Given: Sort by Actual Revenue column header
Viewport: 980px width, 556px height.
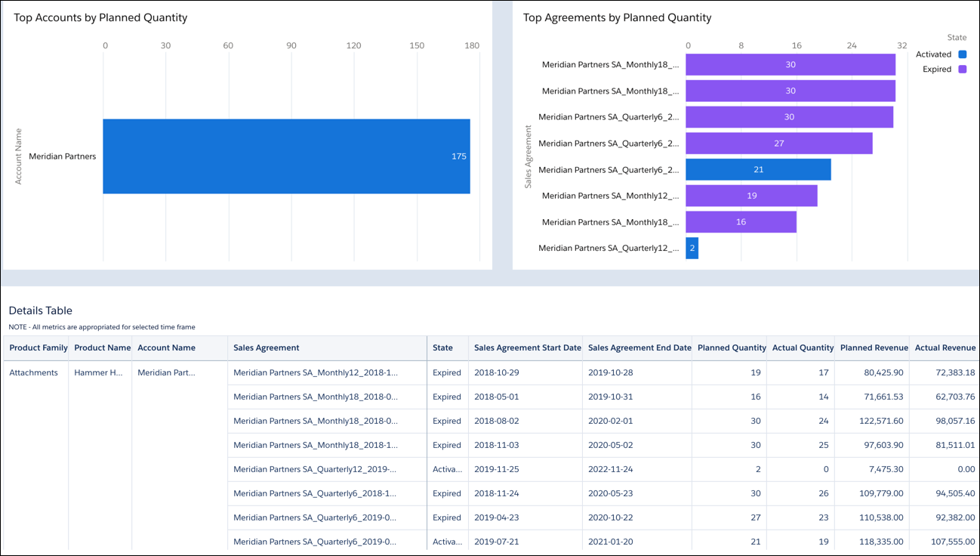Looking at the screenshot, I should (945, 348).
